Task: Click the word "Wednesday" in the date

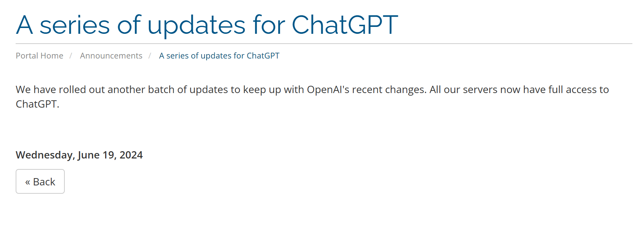Action: (45, 155)
